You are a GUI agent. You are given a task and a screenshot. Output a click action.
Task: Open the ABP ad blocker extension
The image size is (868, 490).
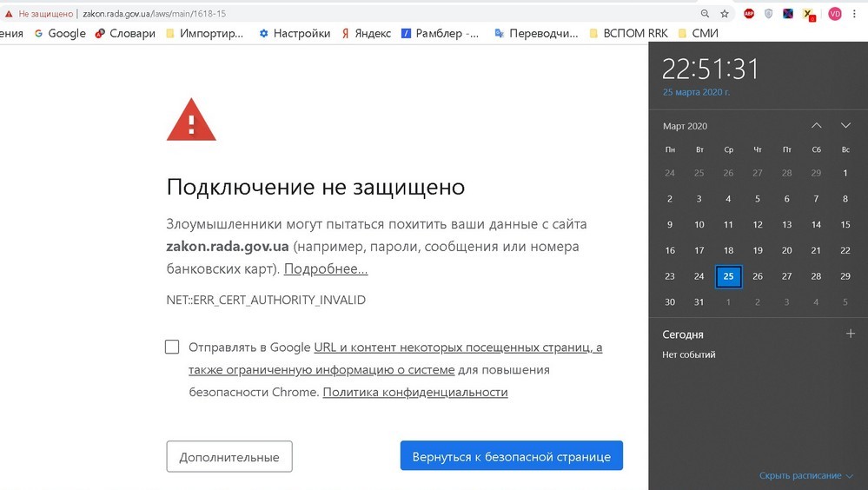click(749, 14)
